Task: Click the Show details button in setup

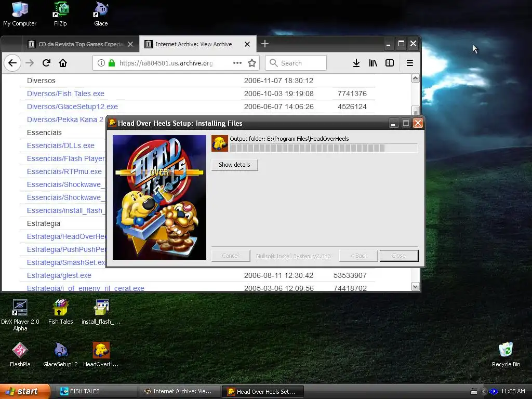Action: [234, 165]
